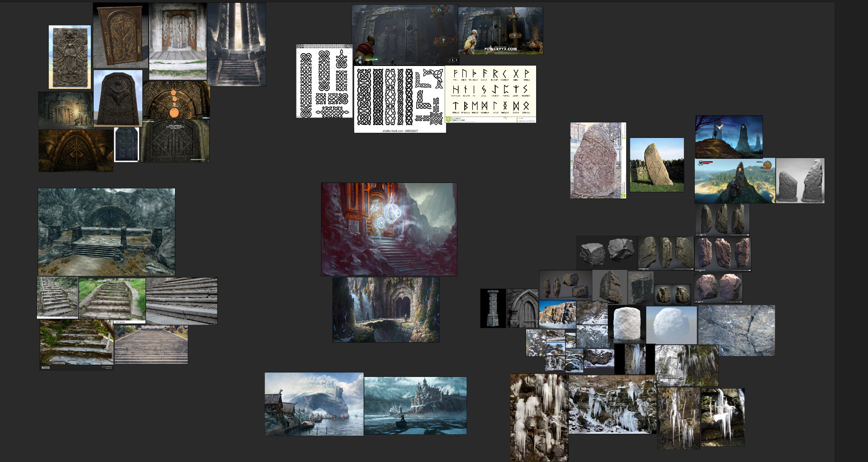The image size is (868, 462).
Task: Select the snow cylinder material preview
Action: (627, 324)
